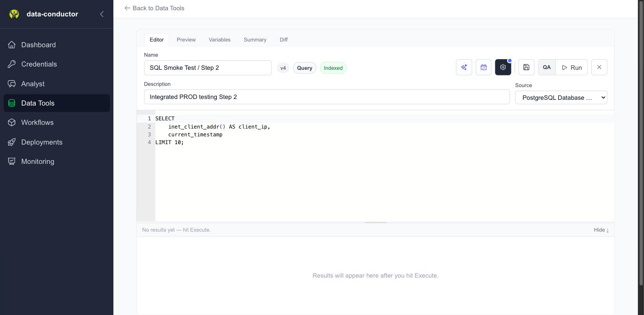
Task: Switch to the Editor tab
Action: click(x=156, y=40)
